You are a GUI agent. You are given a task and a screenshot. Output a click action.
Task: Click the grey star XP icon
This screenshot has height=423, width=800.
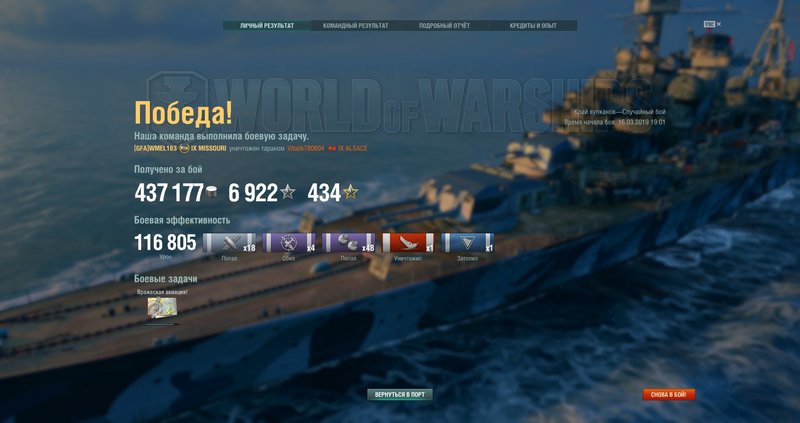[288, 192]
